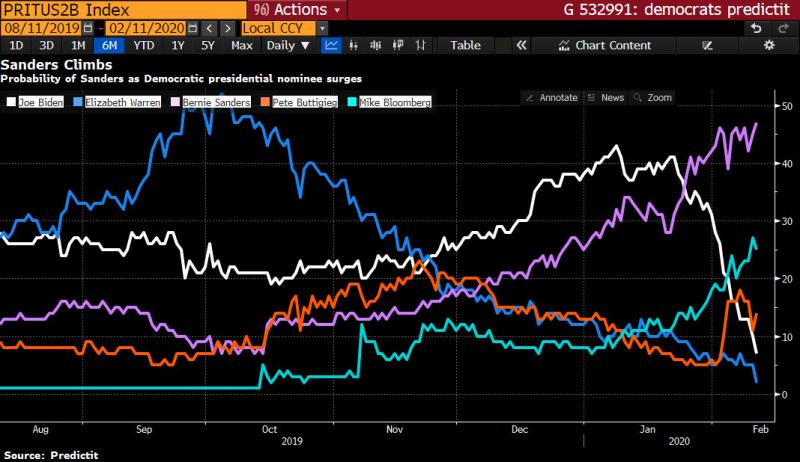Collapse panel with double left chevron
Image resolution: width=800 pixels, height=462 pixels.
pyautogui.click(x=521, y=46)
